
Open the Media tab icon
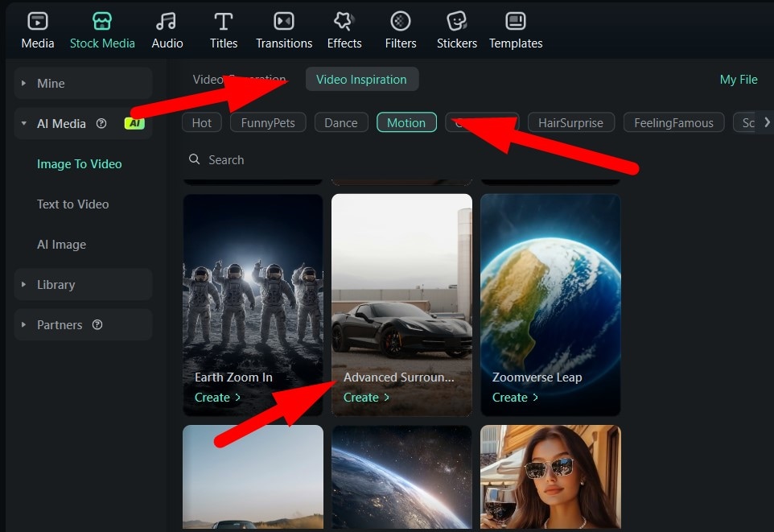(x=38, y=21)
